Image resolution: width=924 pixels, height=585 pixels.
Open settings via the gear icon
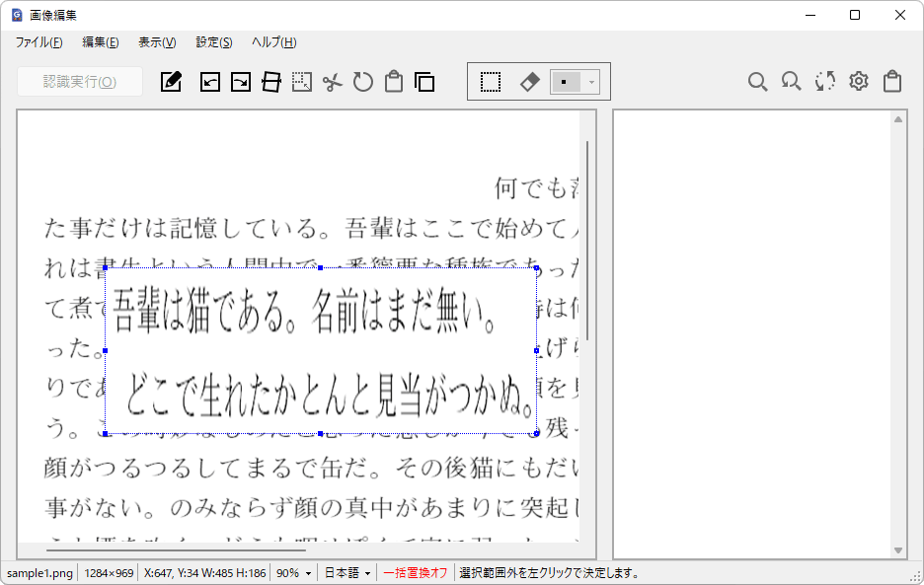click(859, 81)
